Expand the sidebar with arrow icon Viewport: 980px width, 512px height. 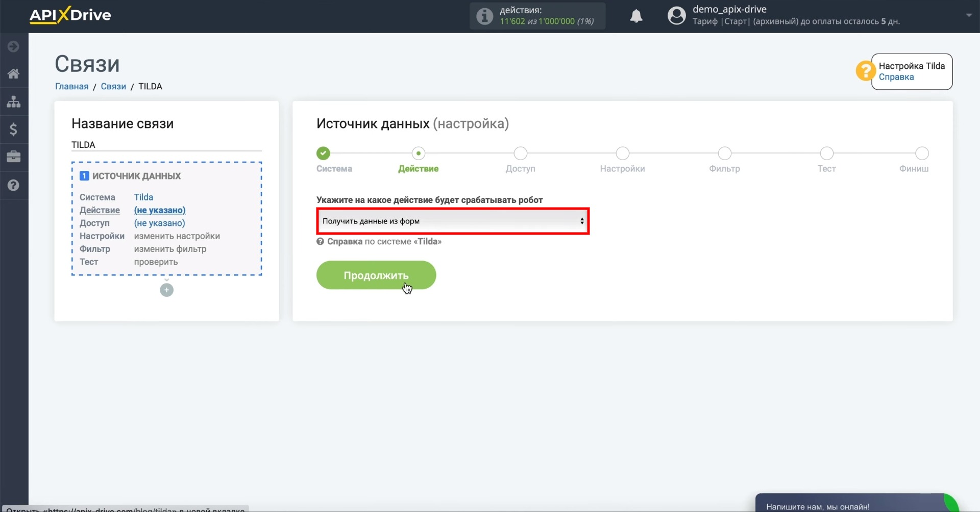point(14,46)
